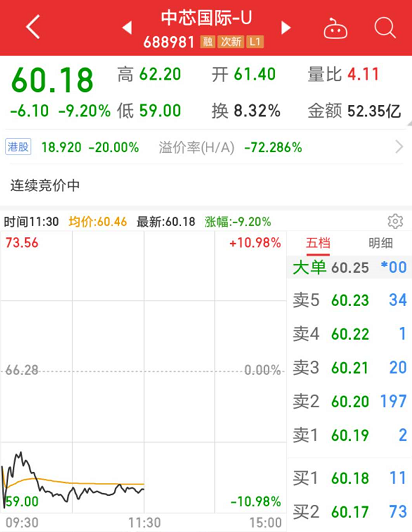The image size is (412, 532).
Task: Tap the 融 margin trading badge
Action: (x=207, y=42)
